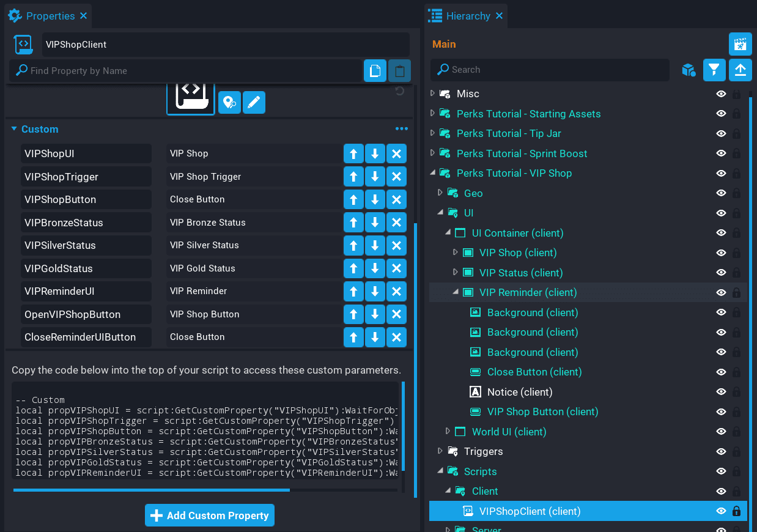Click the edit script pencil icon
Screen dimensions: 757x532
coord(254,102)
